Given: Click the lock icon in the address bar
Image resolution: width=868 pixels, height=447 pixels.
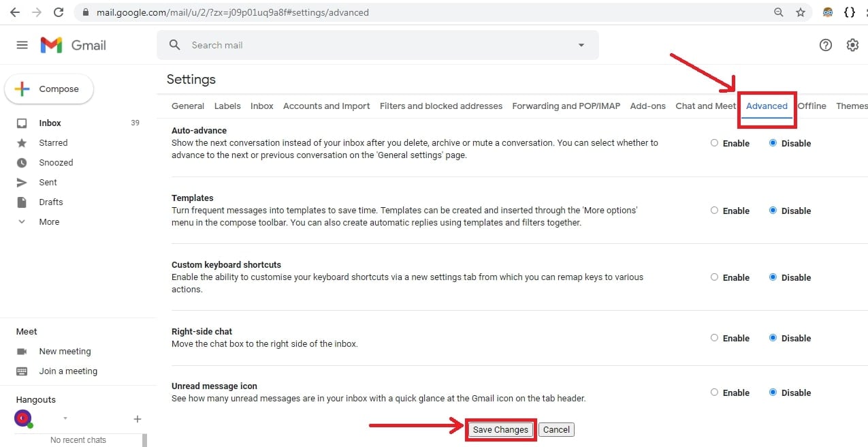Looking at the screenshot, I should [x=85, y=12].
